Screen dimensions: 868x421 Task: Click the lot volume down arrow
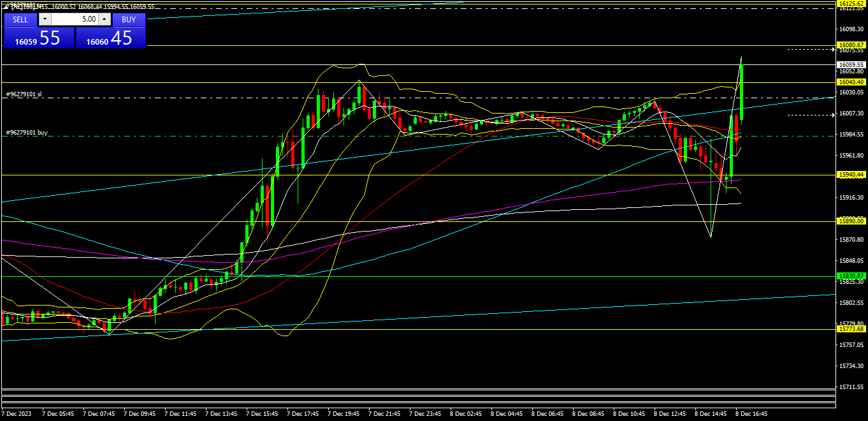45,19
